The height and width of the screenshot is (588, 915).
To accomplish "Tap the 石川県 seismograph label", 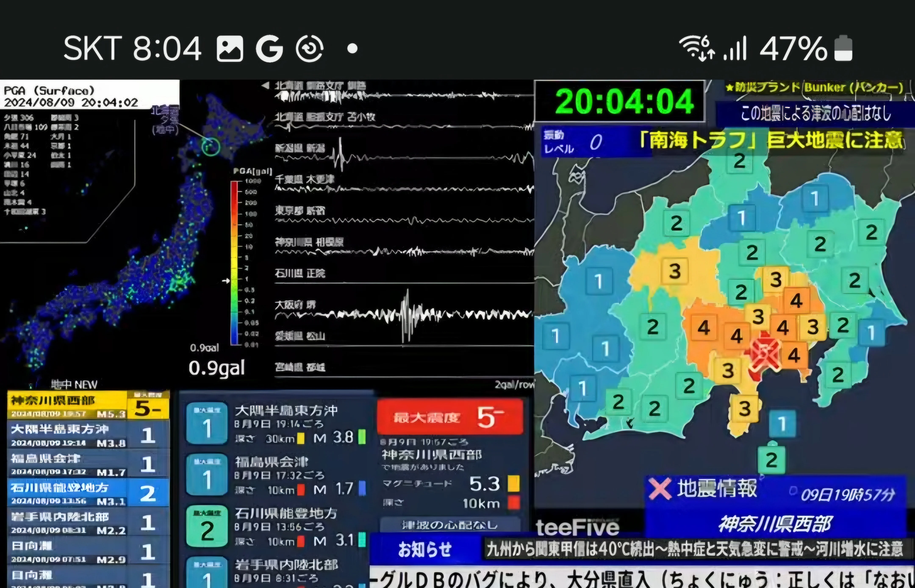I will [x=300, y=273].
